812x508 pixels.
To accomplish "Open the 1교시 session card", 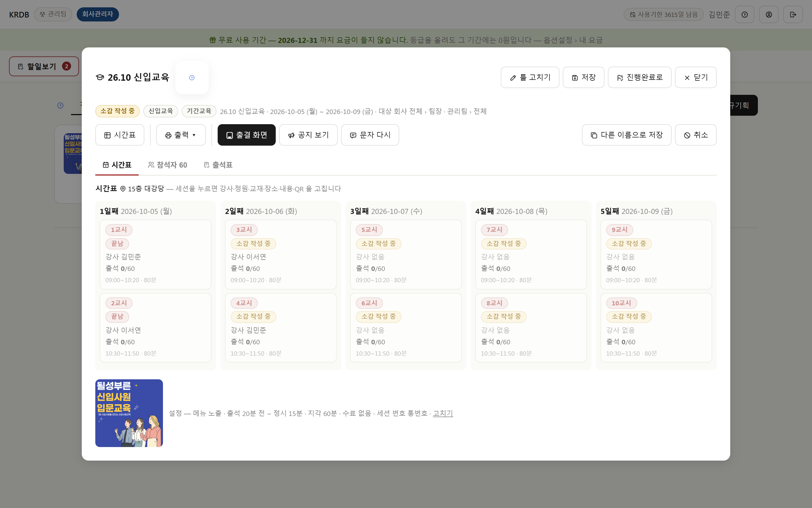I will [x=155, y=254].
